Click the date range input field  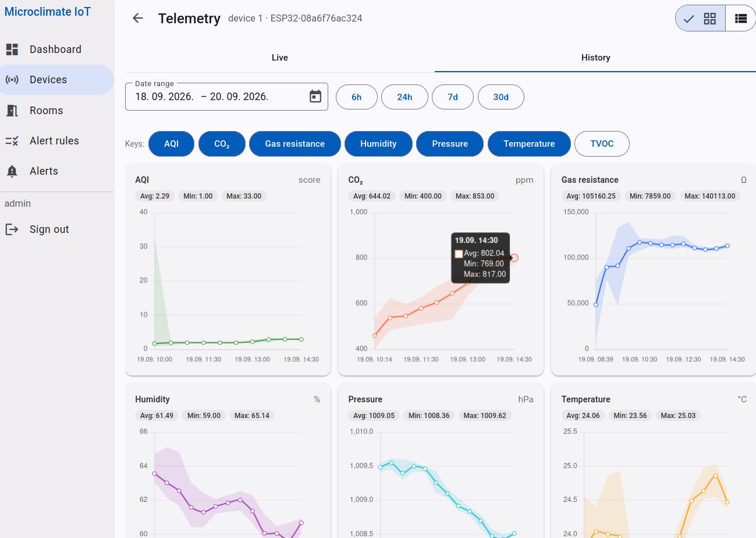[x=227, y=97]
